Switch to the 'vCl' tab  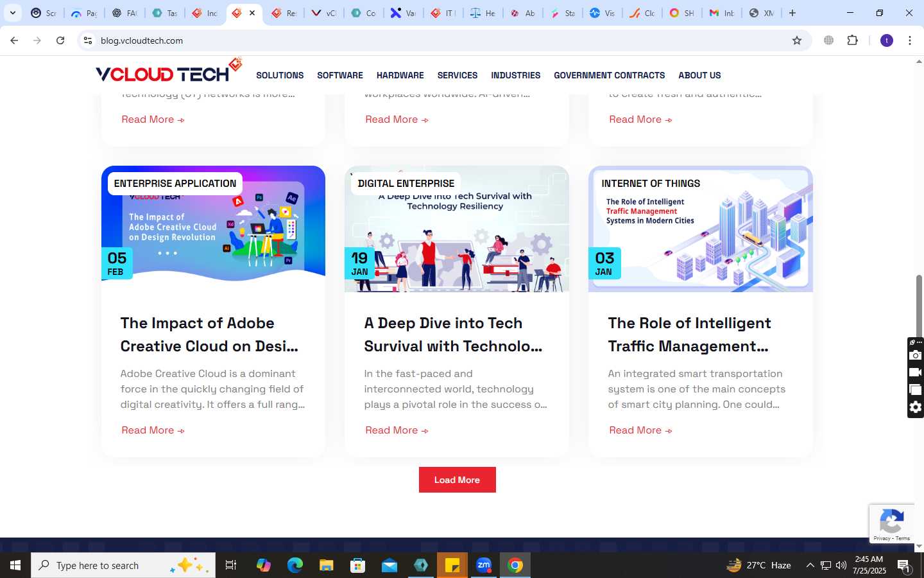coord(325,13)
